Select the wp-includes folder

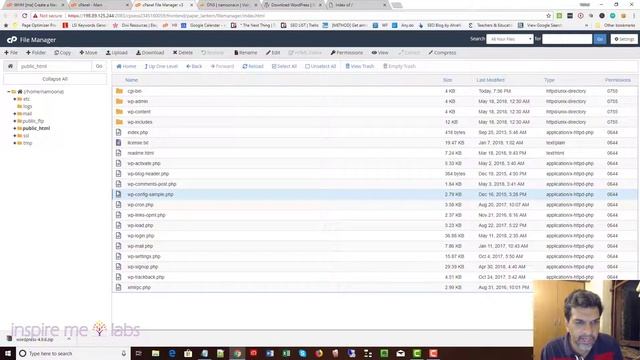pos(374,122)
